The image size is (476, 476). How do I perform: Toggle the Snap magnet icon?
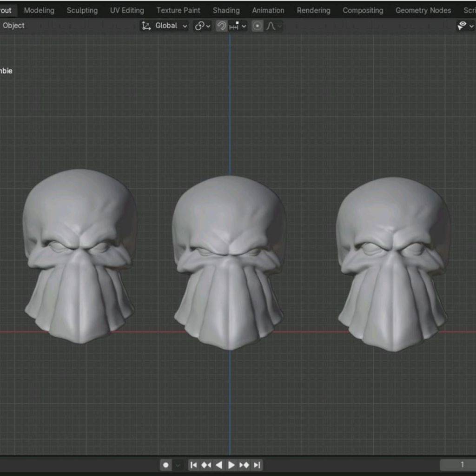[222, 26]
